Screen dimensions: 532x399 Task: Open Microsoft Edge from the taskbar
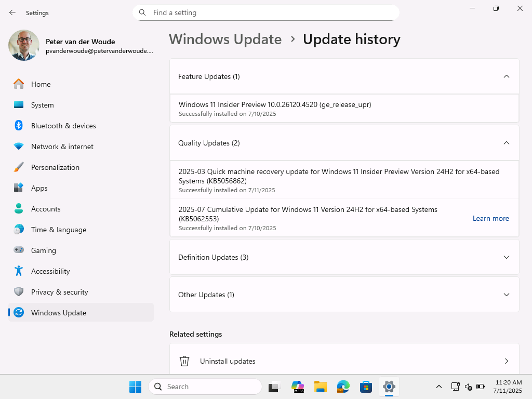pos(343,387)
